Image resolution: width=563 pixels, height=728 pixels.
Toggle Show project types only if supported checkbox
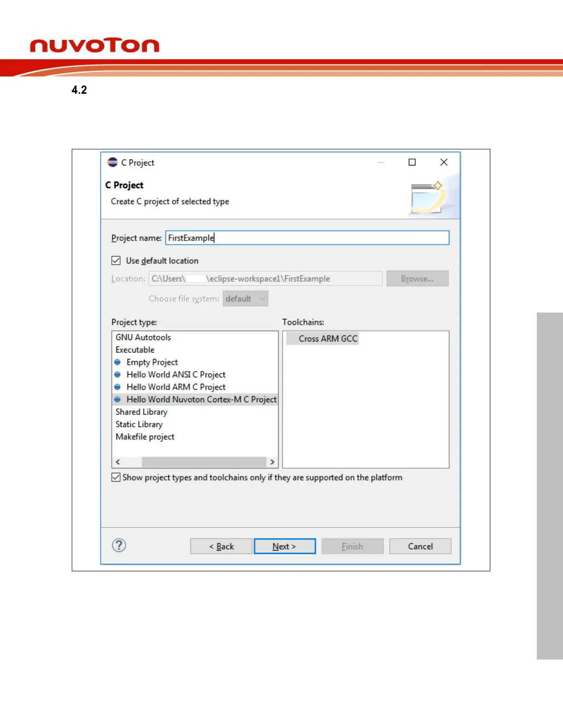(x=116, y=478)
